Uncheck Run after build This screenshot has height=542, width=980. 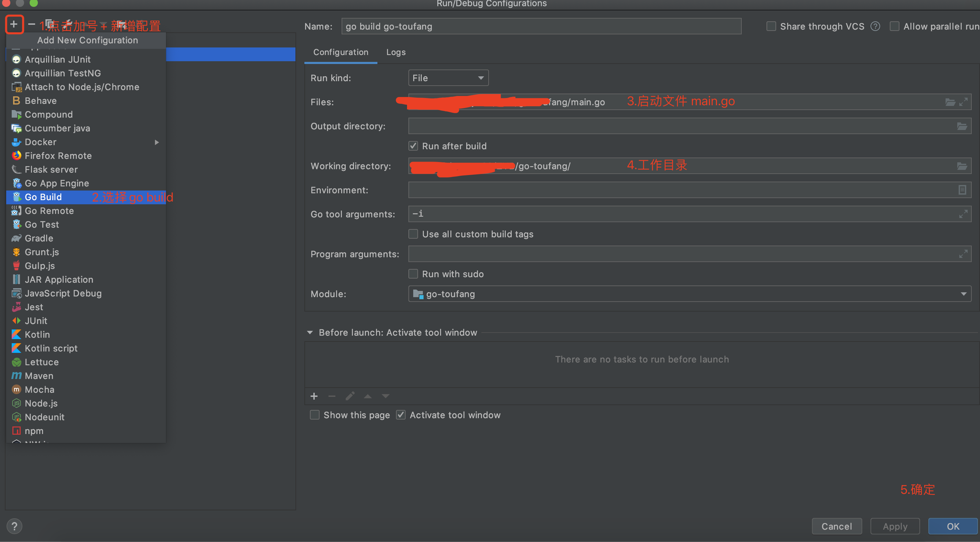413,146
